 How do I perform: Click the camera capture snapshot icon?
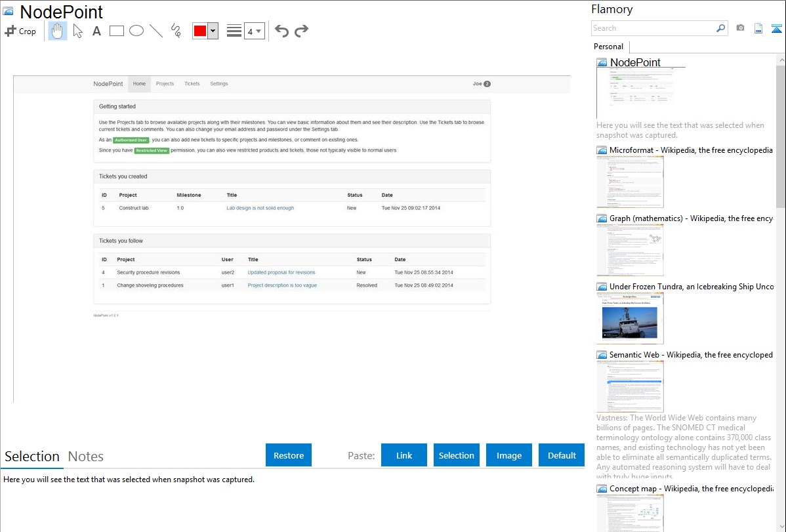pos(740,28)
